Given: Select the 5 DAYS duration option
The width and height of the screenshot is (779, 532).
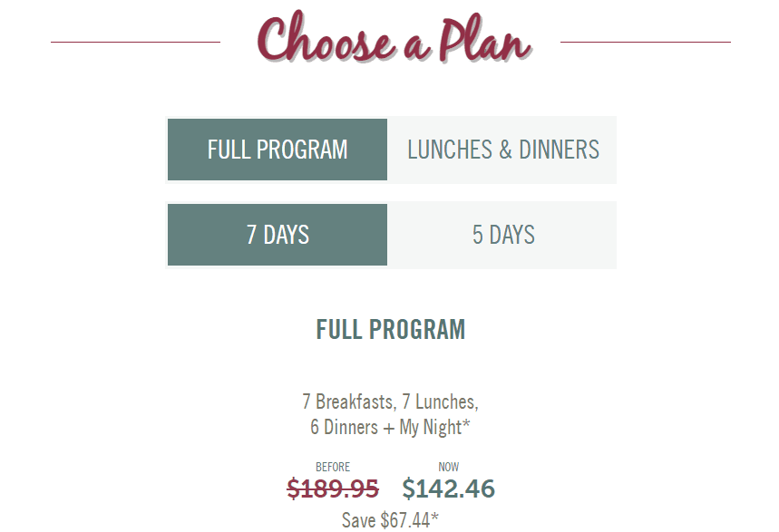Looking at the screenshot, I should click(501, 235).
